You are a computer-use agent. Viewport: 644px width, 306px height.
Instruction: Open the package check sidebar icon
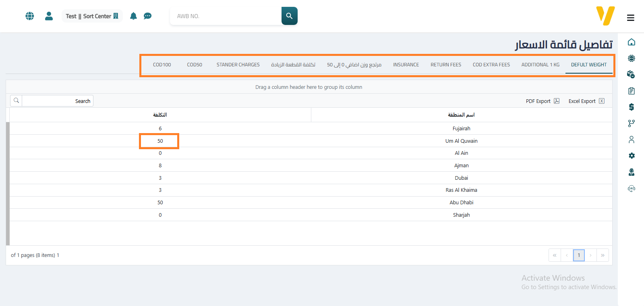click(x=632, y=74)
